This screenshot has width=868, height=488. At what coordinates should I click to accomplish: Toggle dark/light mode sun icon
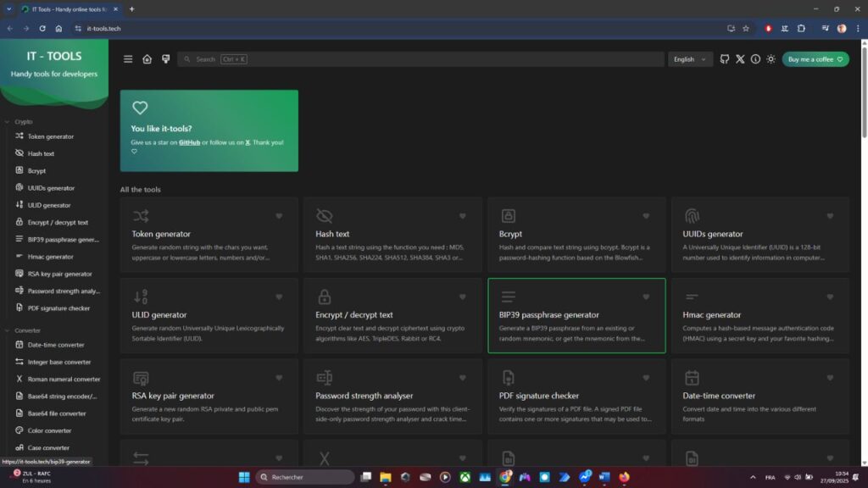(771, 59)
